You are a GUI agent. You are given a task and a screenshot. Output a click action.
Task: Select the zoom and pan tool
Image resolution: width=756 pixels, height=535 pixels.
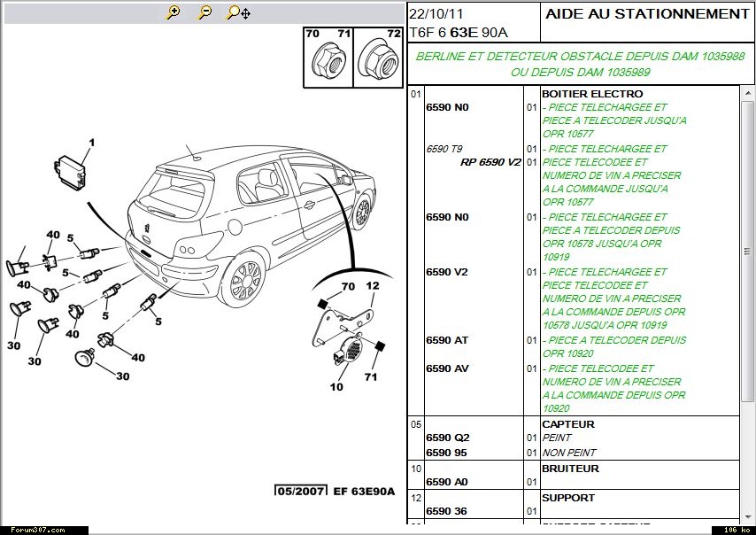coord(238,12)
